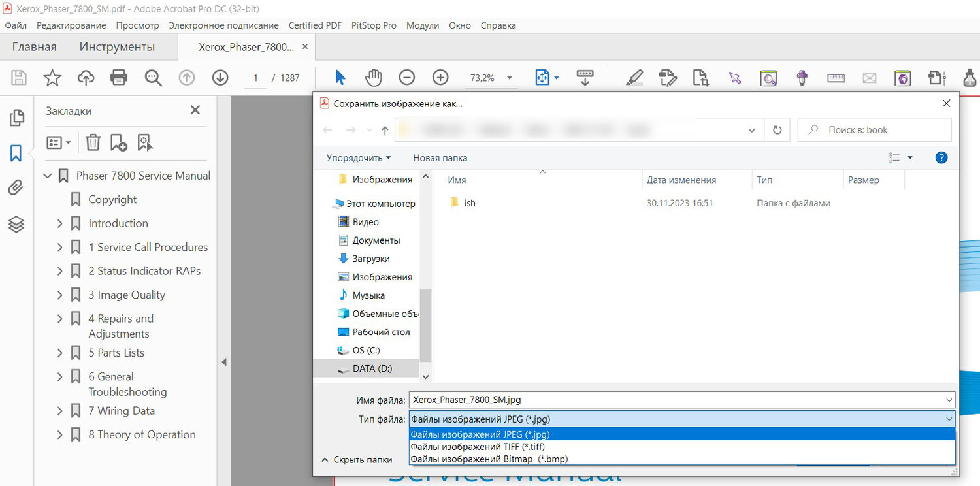The height and width of the screenshot is (486, 980).
Task: Click the cloud upload icon in the toolbar
Action: click(x=86, y=78)
